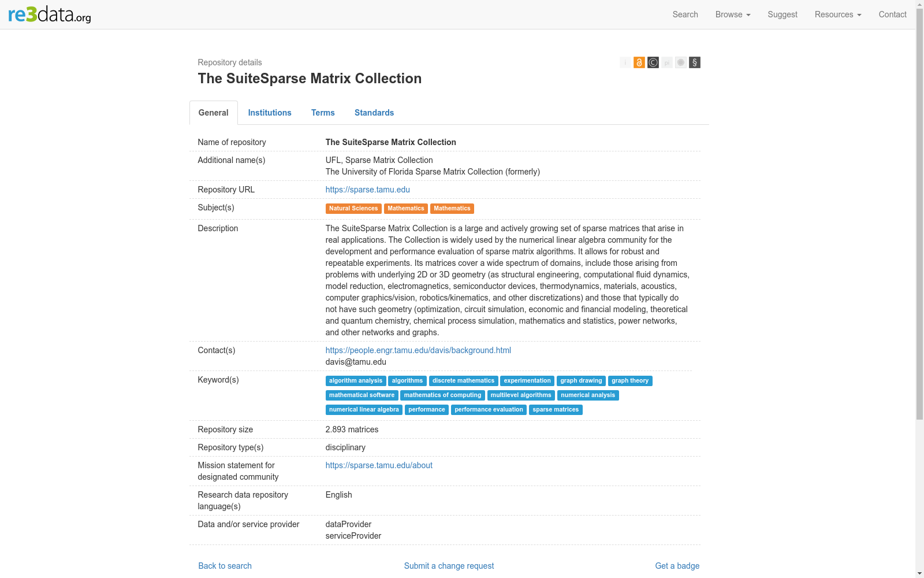Image resolution: width=924 pixels, height=578 pixels.
Task: Choose the 'experimentation' keyword tag
Action: tap(527, 381)
